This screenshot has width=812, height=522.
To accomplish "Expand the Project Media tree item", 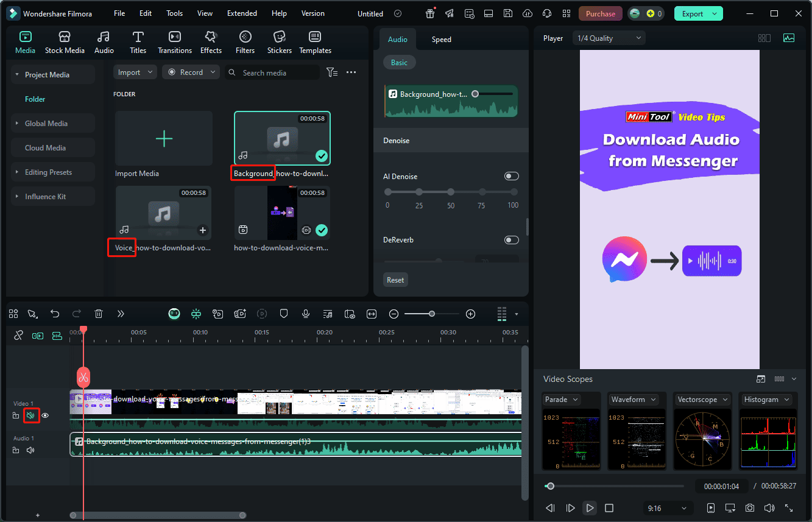I will (52, 74).
